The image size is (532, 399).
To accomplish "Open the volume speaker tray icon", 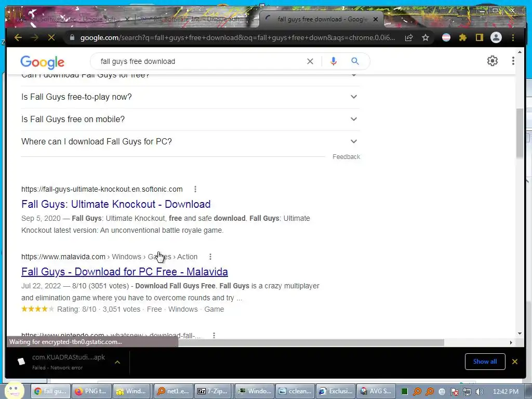I will (x=479, y=392).
